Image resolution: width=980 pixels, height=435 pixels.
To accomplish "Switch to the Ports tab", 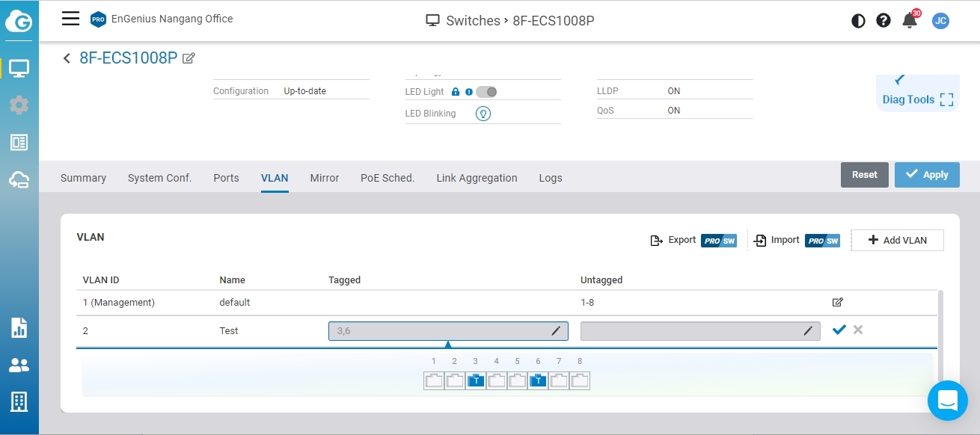I will point(226,178).
